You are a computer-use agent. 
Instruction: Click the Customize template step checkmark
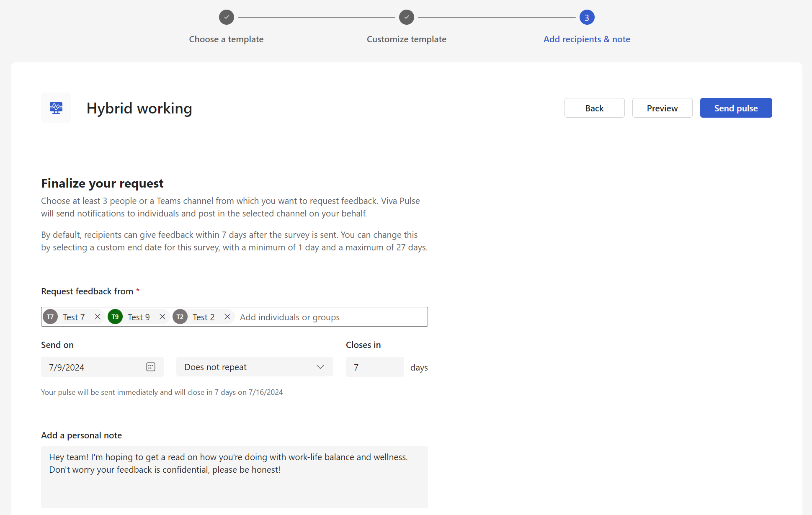pos(407,17)
